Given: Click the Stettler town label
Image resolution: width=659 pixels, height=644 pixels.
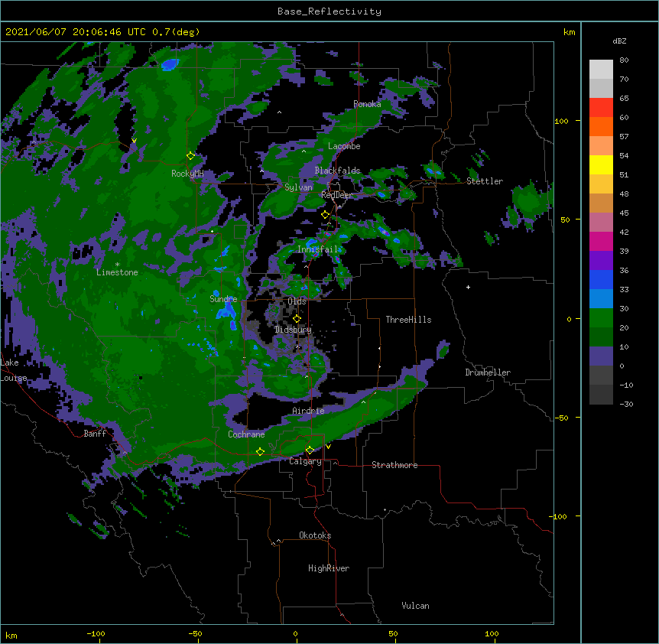Looking at the screenshot, I should tap(485, 181).
